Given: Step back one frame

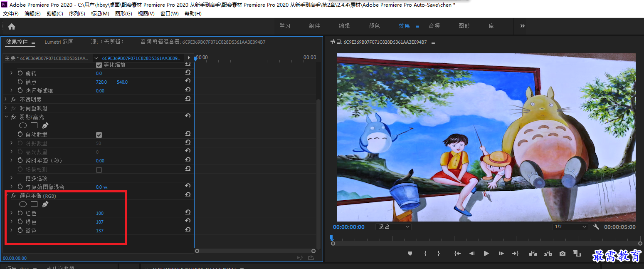Looking at the screenshot, I should coord(472,253).
